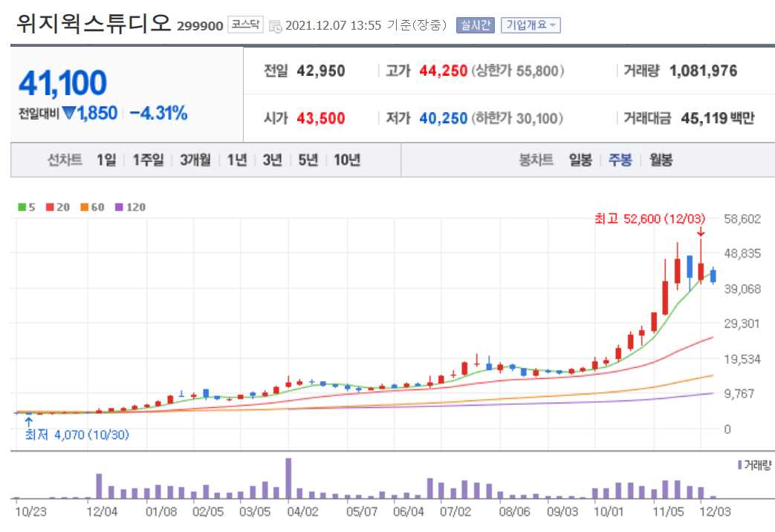Click the 코스닥 market badge beside the stock code
The width and height of the screenshot is (775, 532).
click(x=246, y=23)
